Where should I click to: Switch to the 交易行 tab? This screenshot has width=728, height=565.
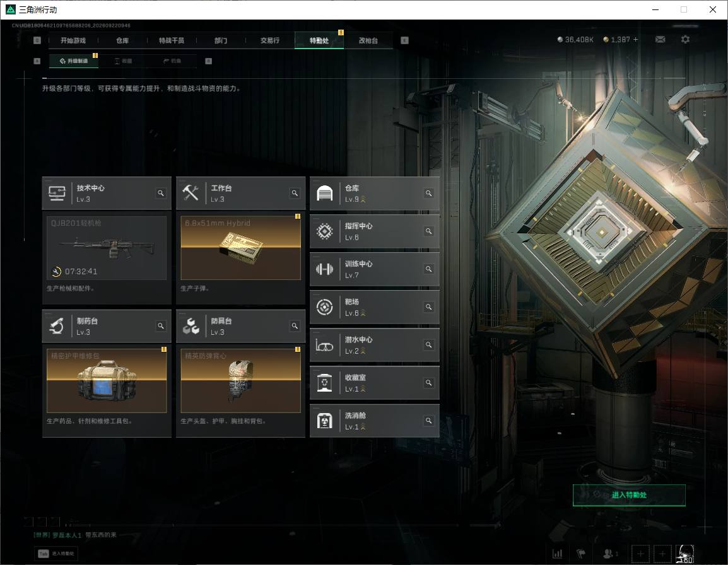pyautogui.click(x=270, y=40)
